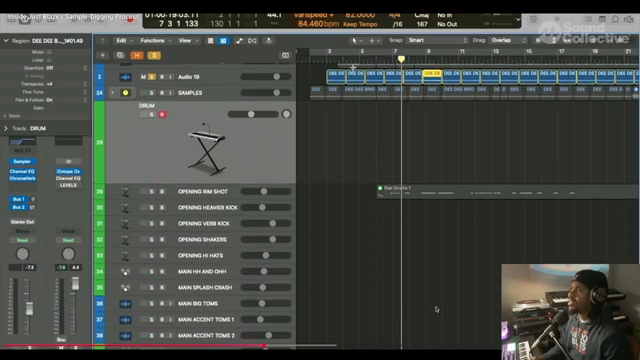Click the MAIN ACCENT TOMS 2 waveform icon
This screenshot has height=360, width=640.
click(x=125, y=336)
